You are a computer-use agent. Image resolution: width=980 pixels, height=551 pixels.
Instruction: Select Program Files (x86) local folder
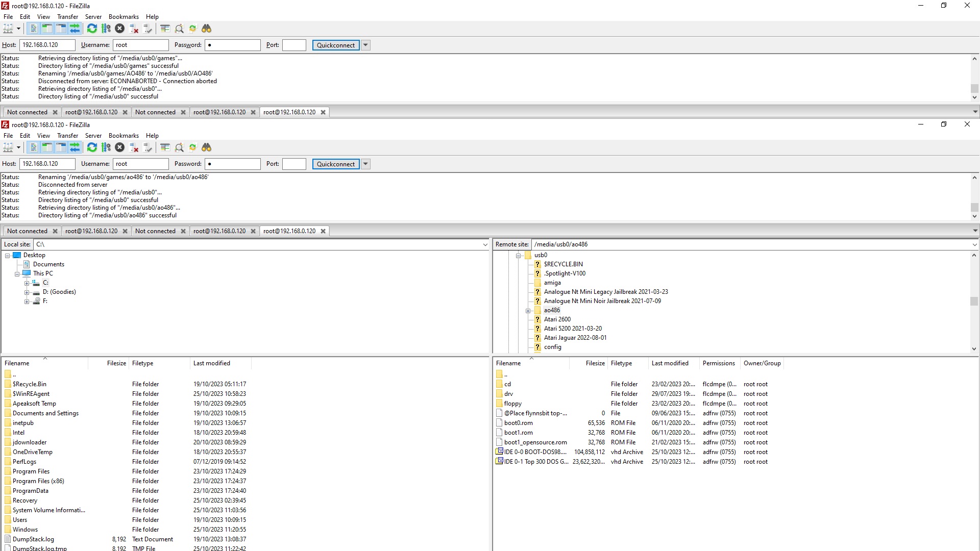click(38, 481)
